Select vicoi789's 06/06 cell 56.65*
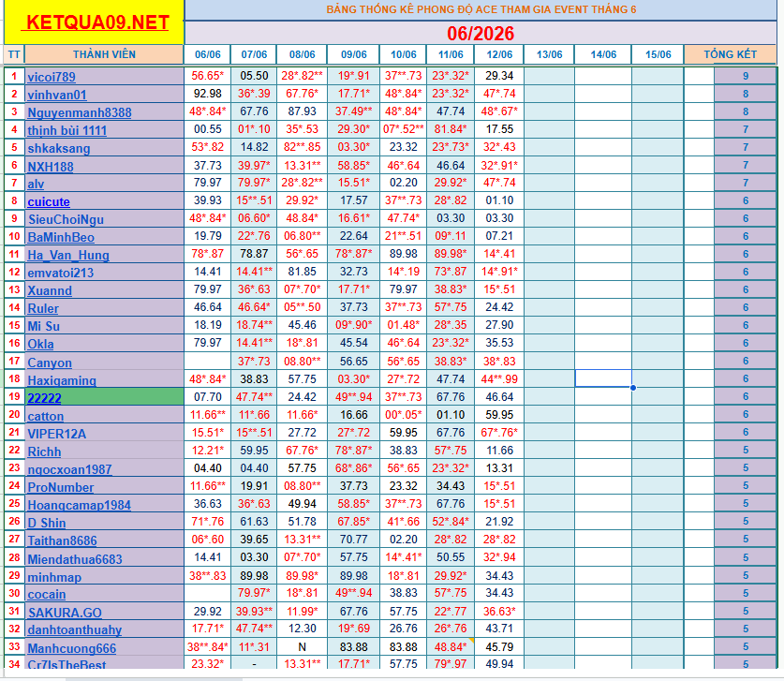This screenshot has width=784, height=681. pos(208,76)
